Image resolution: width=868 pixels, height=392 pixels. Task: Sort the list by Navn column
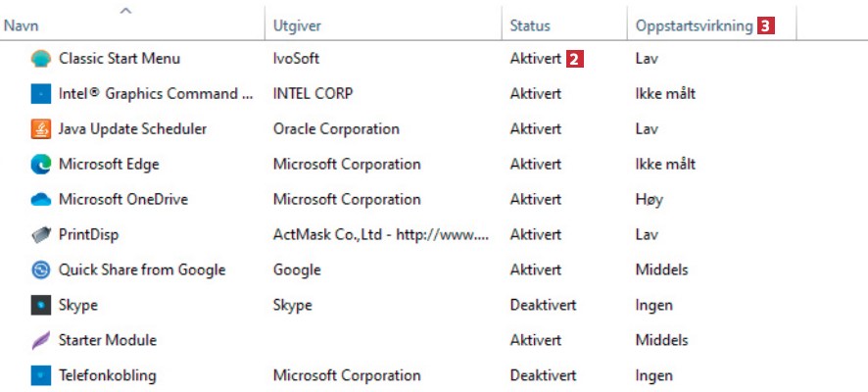(x=23, y=26)
